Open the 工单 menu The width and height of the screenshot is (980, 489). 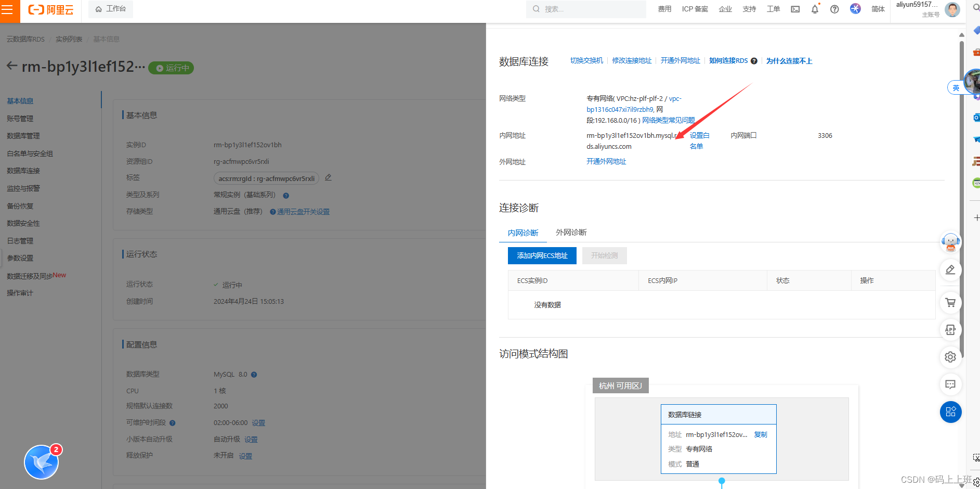(x=774, y=9)
